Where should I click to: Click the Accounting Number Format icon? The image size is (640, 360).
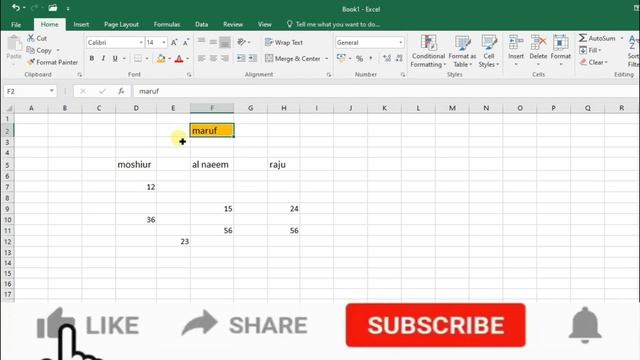pos(341,58)
